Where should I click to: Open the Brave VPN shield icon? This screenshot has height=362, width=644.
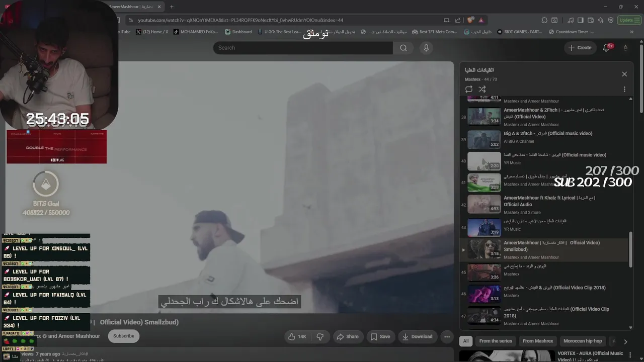(611, 20)
